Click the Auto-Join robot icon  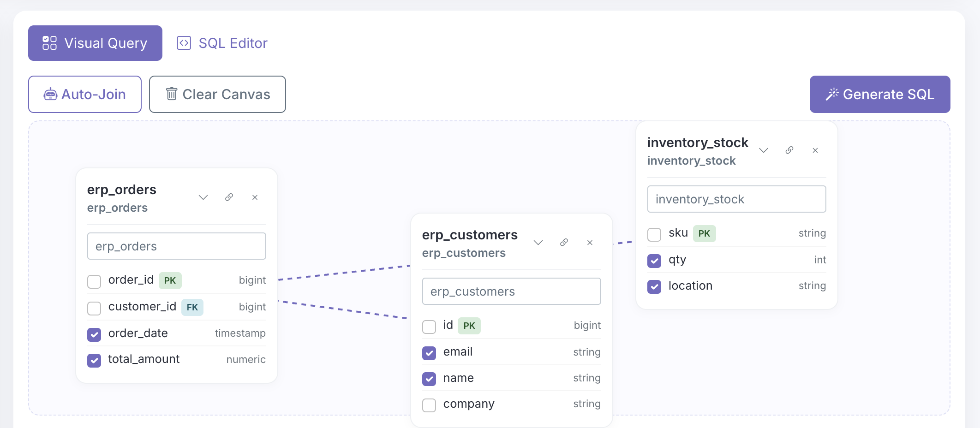click(x=52, y=94)
